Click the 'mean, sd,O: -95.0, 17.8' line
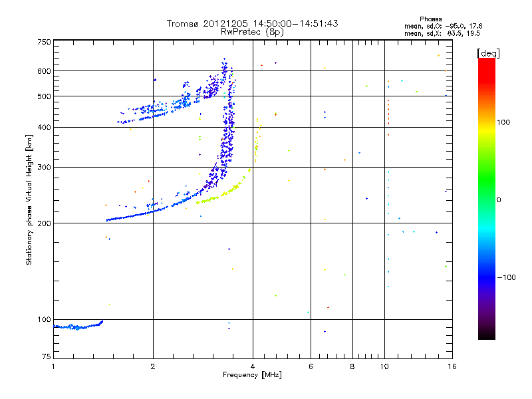This screenshot has width=532, height=399. [443, 26]
